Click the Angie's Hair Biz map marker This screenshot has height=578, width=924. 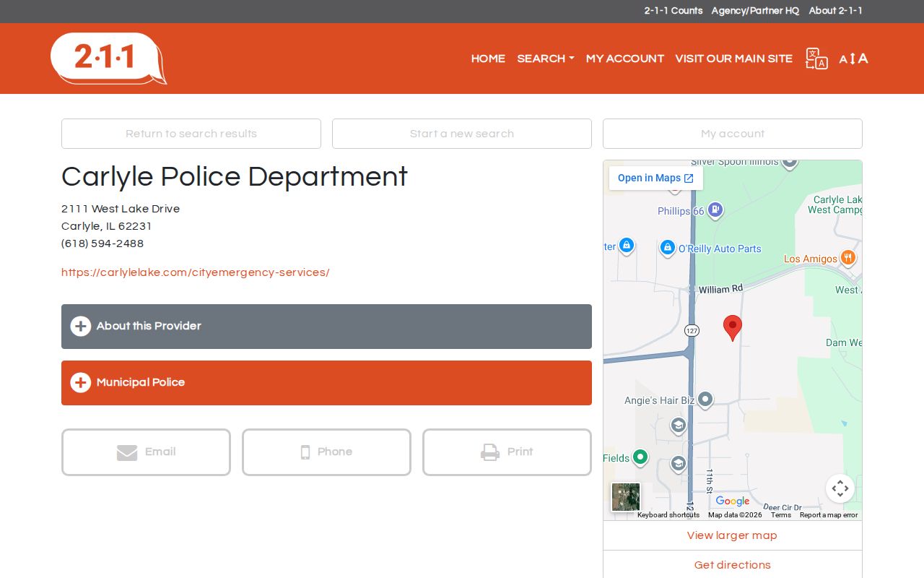pos(705,399)
